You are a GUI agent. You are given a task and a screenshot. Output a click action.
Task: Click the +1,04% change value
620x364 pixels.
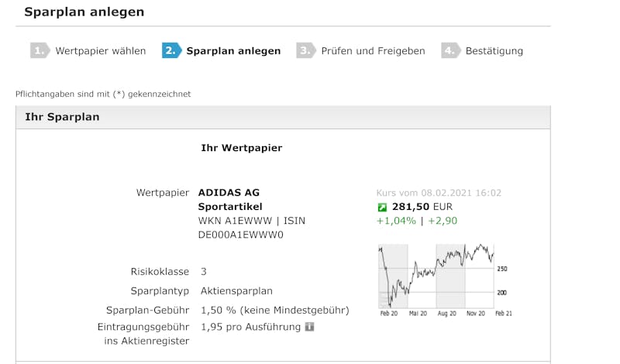pyautogui.click(x=396, y=221)
